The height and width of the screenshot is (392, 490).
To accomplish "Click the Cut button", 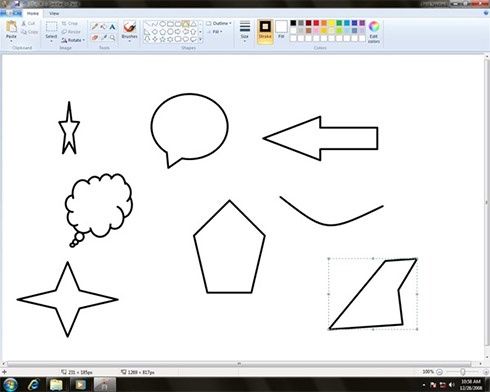I will pos(28,24).
